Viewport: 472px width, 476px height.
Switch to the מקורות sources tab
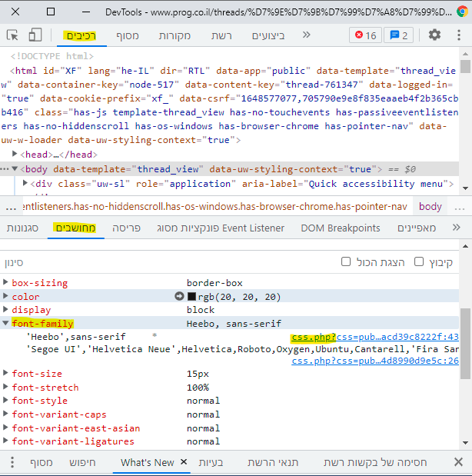(175, 35)
